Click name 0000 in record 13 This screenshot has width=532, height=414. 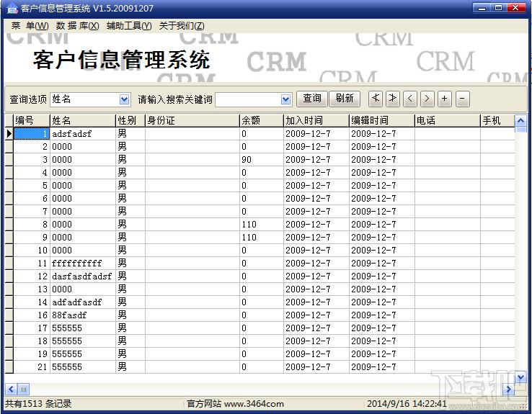82,289
